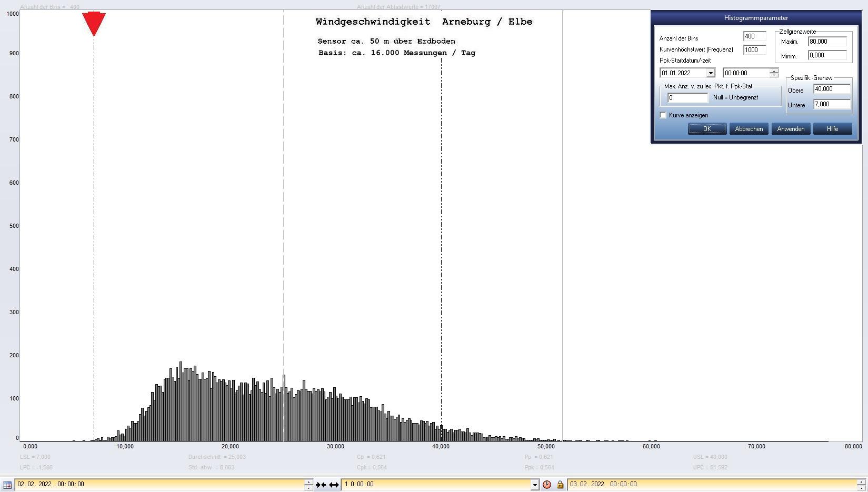Open the Ppk-Startdatum date dropdown

(711, 73)
